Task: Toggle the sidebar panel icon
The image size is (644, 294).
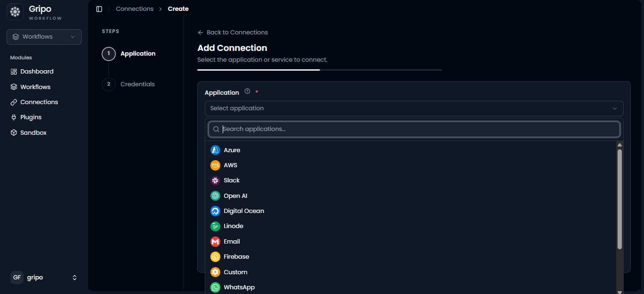Action: click(99, 9)
